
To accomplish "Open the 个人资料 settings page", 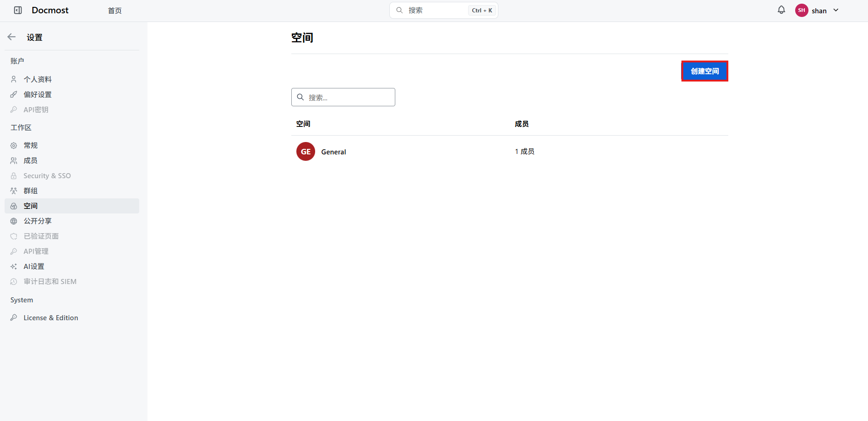I will pos(72,79).
